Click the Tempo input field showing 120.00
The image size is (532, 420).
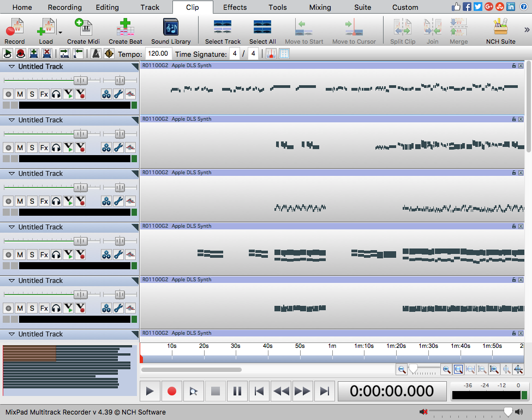pyautogui.click(x=158, y=54)
